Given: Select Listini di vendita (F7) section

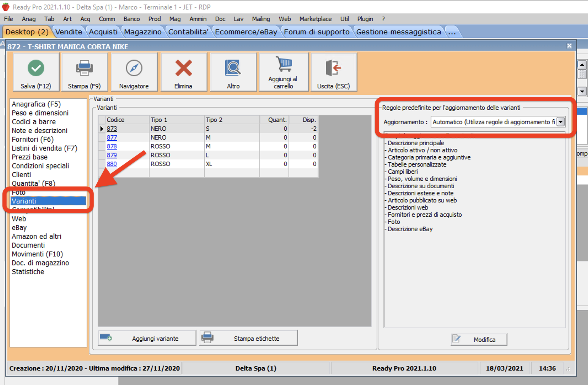Looking at the screenshot, I should click(x=44, y=148).
